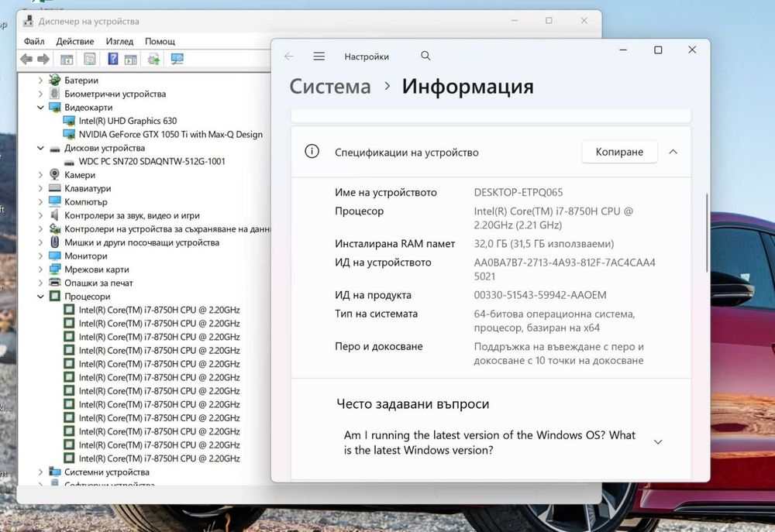This screenshot has width=775, height=532.
Task: Click the action pane toggle toolbar icon
Action: tap(130, 60)
